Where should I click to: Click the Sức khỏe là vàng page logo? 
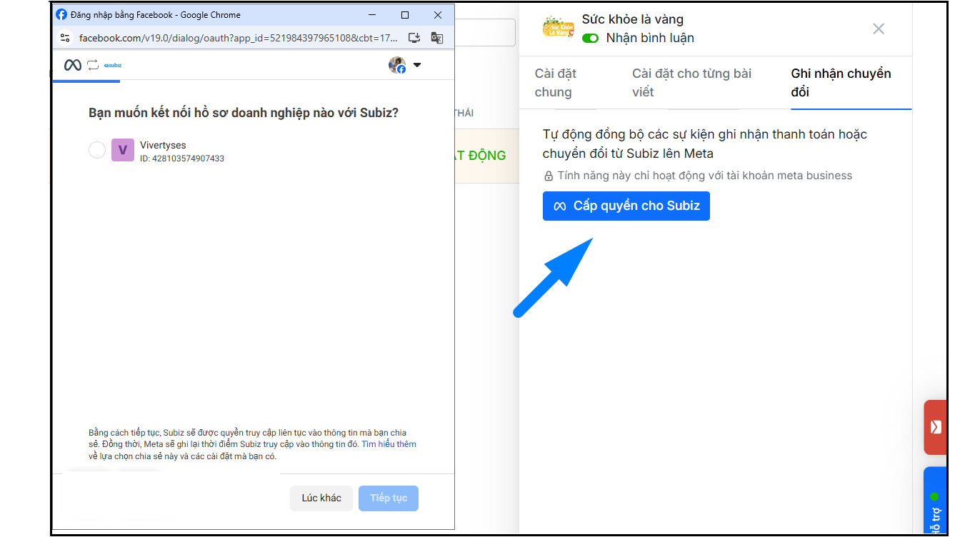click(x=558, y=28)
